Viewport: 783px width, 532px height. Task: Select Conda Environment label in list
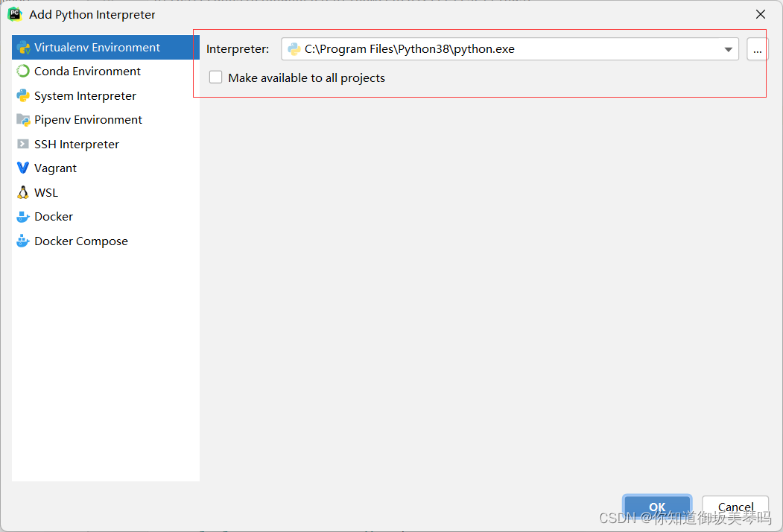pyautogui.click(x=87, y=72)
